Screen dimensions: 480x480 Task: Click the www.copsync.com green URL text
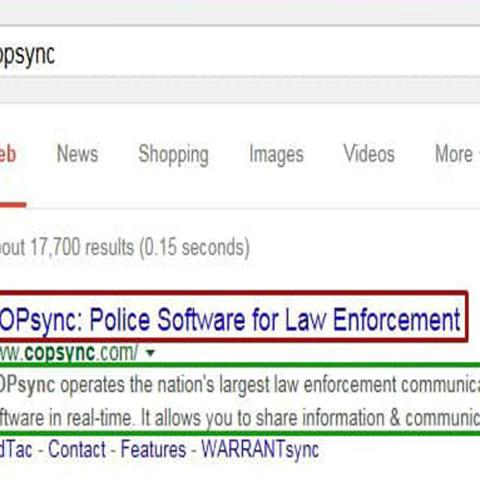click(69, 352)
